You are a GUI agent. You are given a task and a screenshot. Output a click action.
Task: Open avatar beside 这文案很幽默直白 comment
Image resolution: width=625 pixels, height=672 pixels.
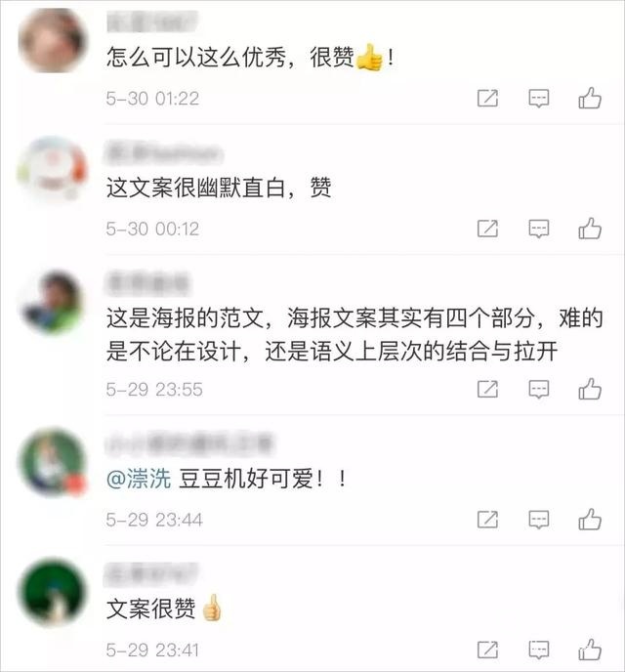(x=53, y=170)
